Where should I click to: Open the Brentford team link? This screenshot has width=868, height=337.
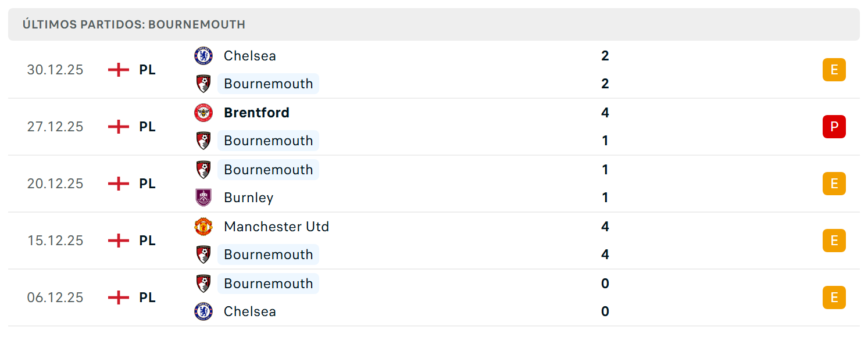tap(256, 113)
